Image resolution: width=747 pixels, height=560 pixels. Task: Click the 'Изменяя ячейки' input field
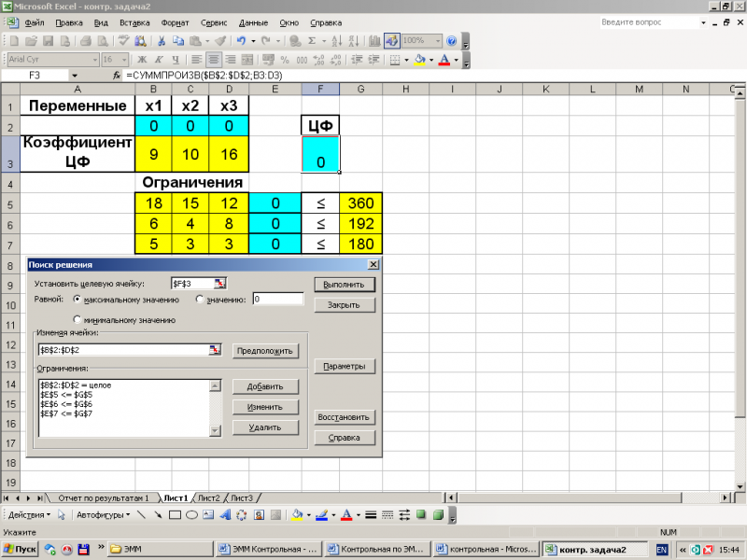tap(124, 350)
